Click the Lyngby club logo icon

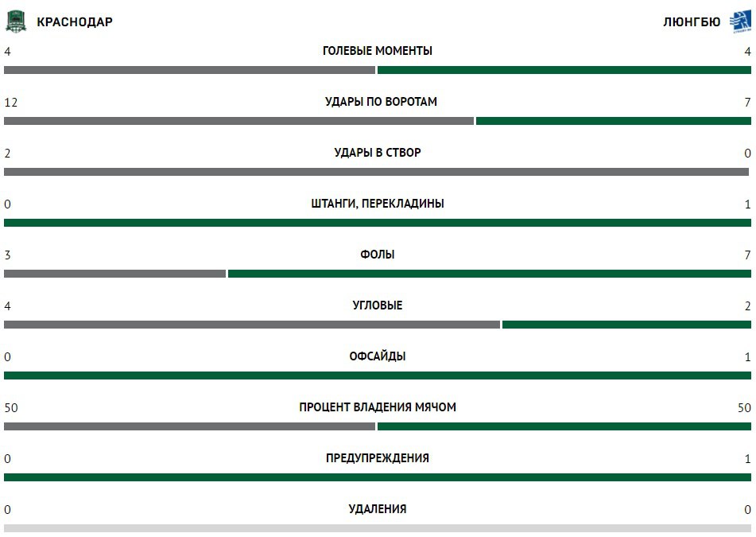pyautogui.click(x=740, y=21)
